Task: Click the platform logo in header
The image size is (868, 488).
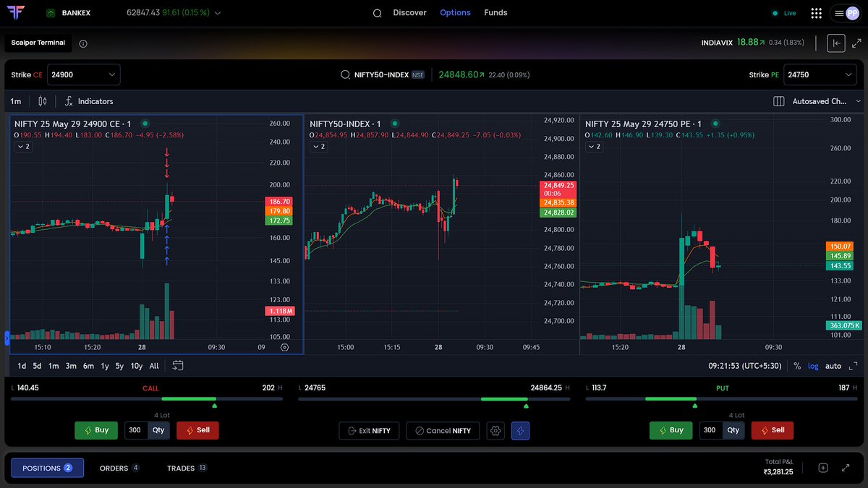Action: (15, 12)
